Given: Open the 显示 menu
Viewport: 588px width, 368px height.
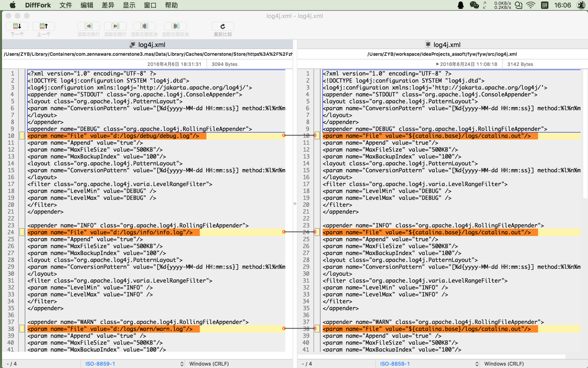Looking at the screenshot, I should [x=129, y=5].
